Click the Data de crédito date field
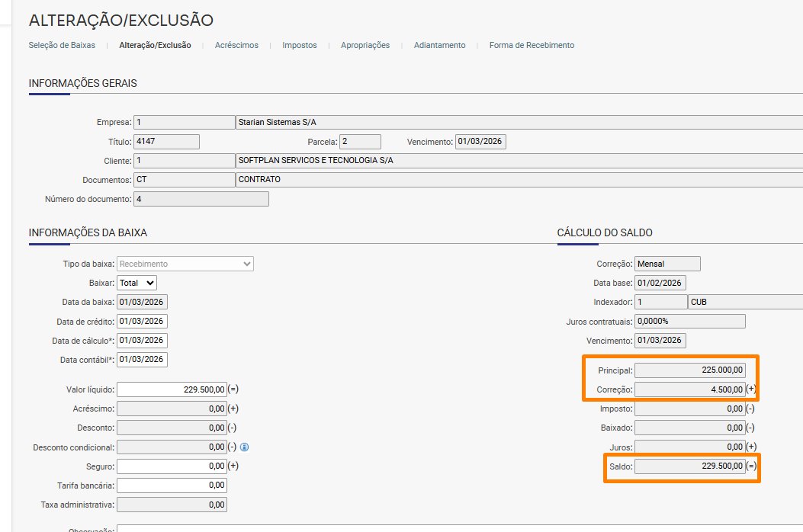Screen dimensions: 803x532 142,321
